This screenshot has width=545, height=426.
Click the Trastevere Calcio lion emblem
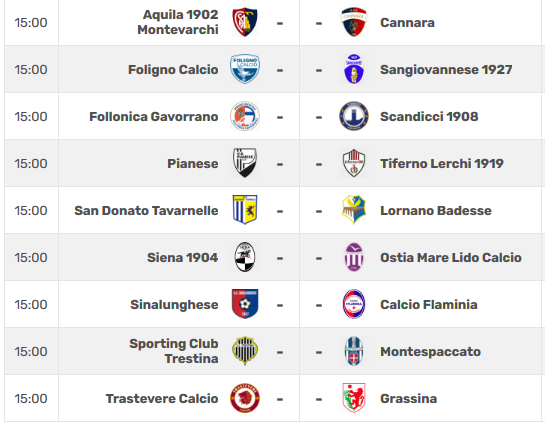coord(245,398)
